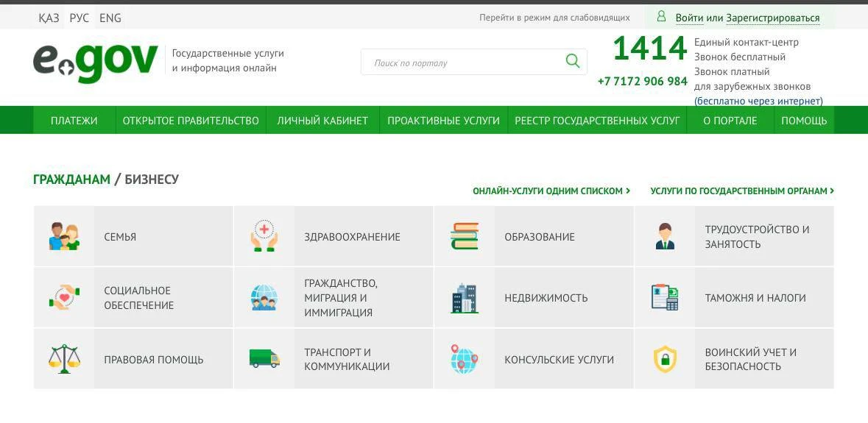Click the shield with lock icon

665,360
